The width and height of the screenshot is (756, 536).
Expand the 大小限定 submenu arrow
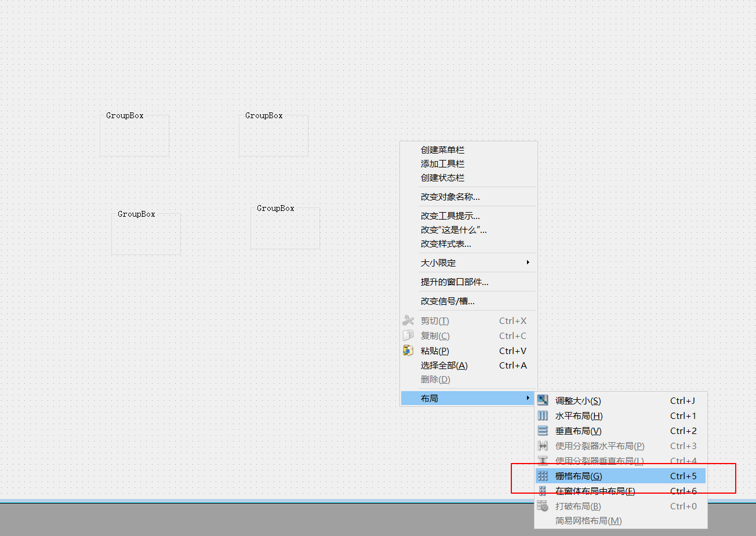coord(528,262)
